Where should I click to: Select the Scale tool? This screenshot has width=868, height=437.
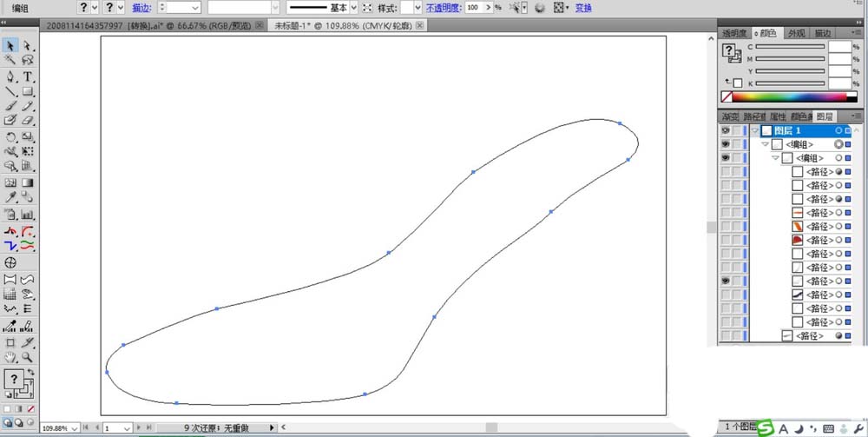point(27,136)
